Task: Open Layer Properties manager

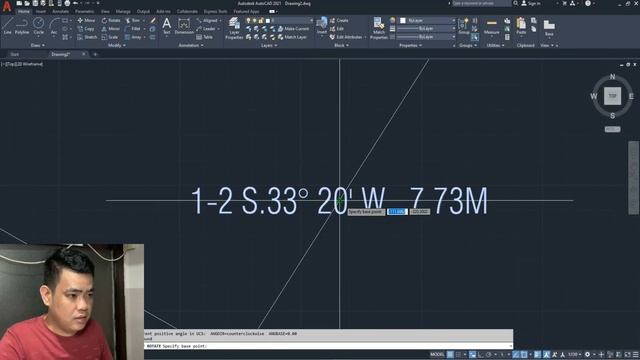Action: [234, 28]
